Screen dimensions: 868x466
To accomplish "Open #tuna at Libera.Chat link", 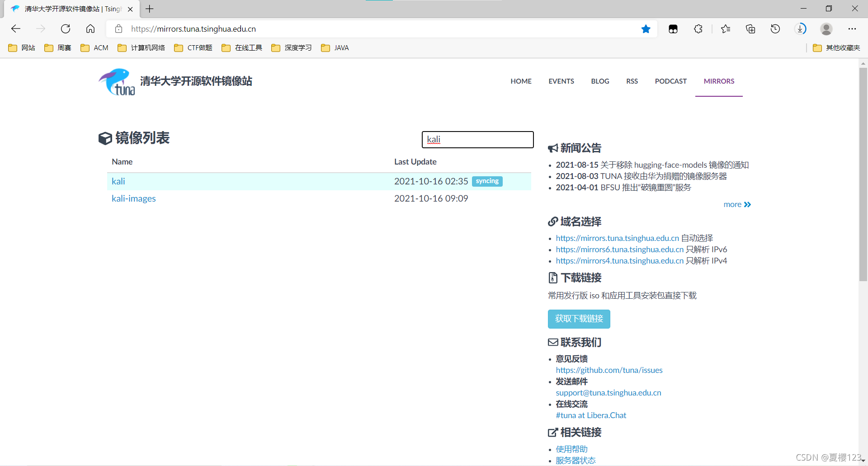I will (x=591, y=415).
